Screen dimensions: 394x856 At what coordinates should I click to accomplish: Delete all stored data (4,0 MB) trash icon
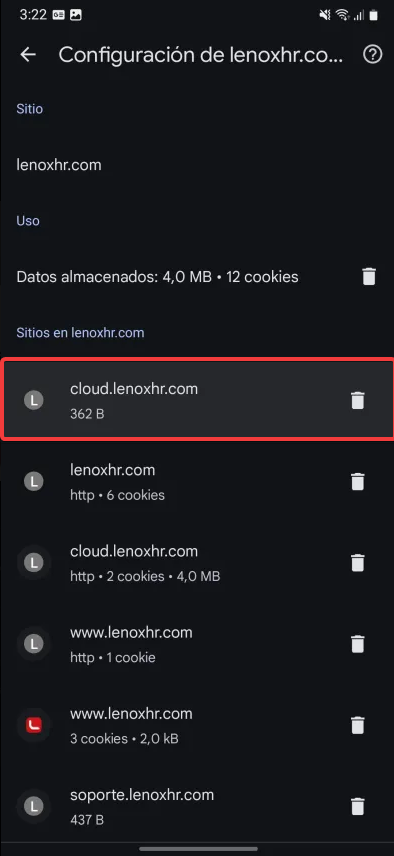369,276
